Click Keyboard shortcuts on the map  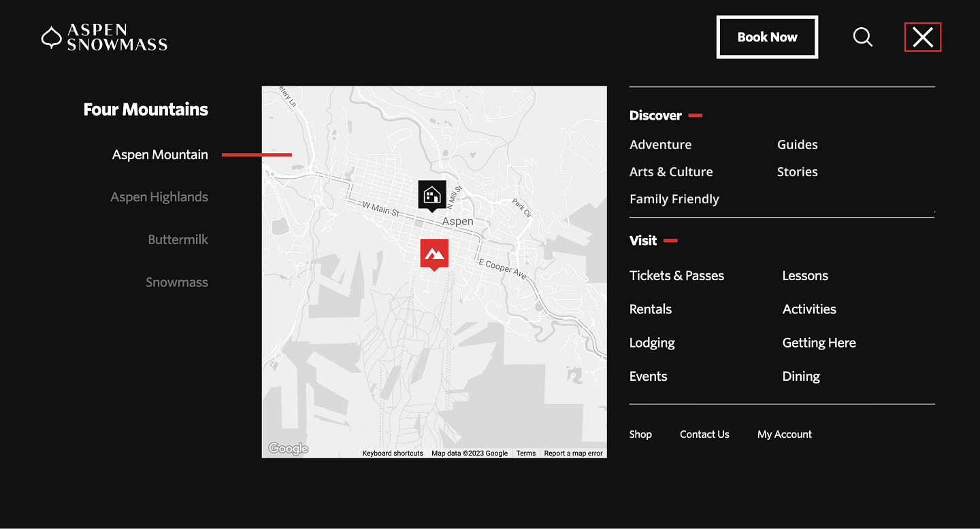[393, 453]
